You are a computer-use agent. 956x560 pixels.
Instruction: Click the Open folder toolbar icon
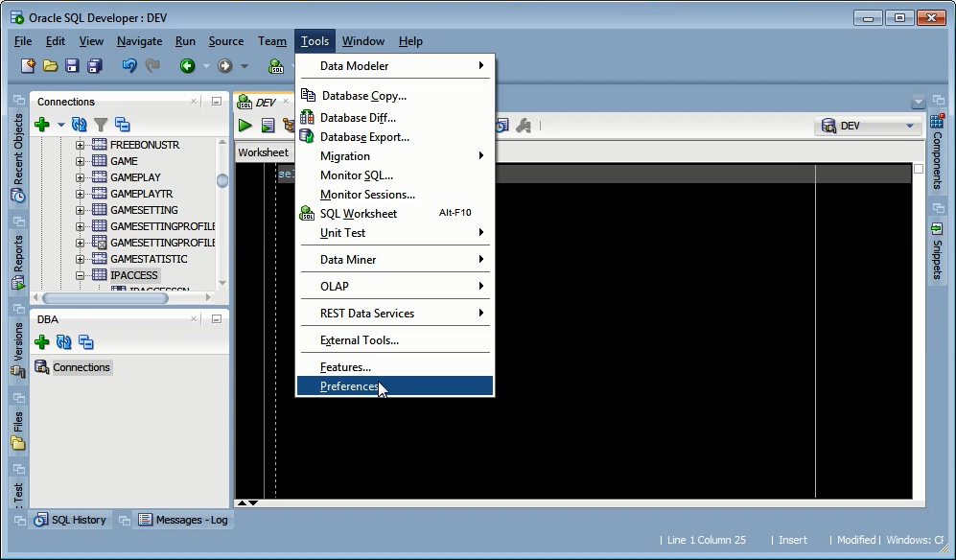point(50,66)
